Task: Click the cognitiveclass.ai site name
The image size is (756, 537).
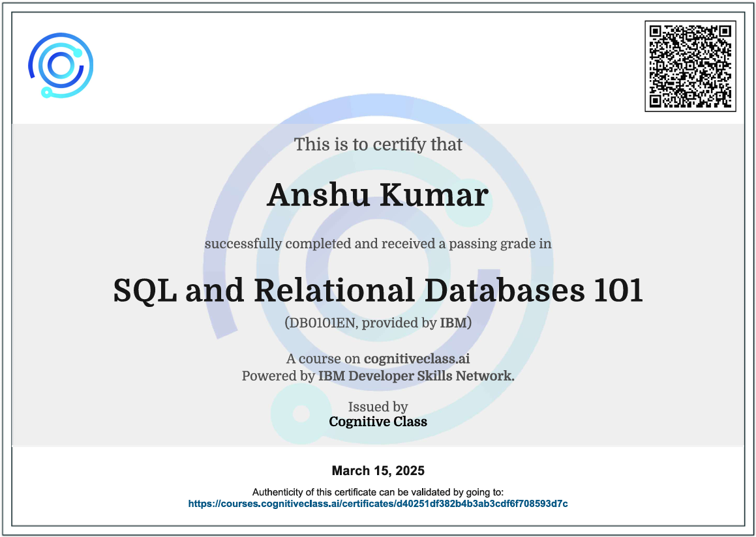Action: 417,358
